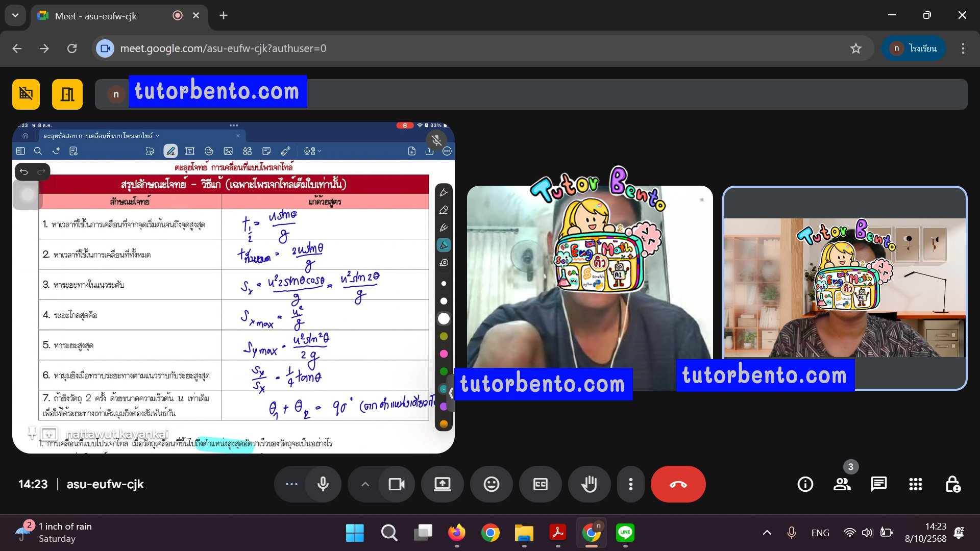Click the raise hand icon
Viewport: 980px width, 551px height.
[x=589, y=484]
